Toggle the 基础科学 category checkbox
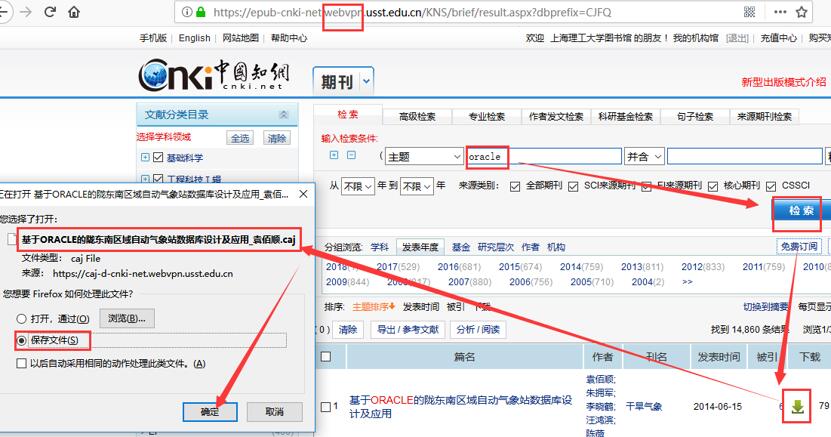 tap(158, 157)
